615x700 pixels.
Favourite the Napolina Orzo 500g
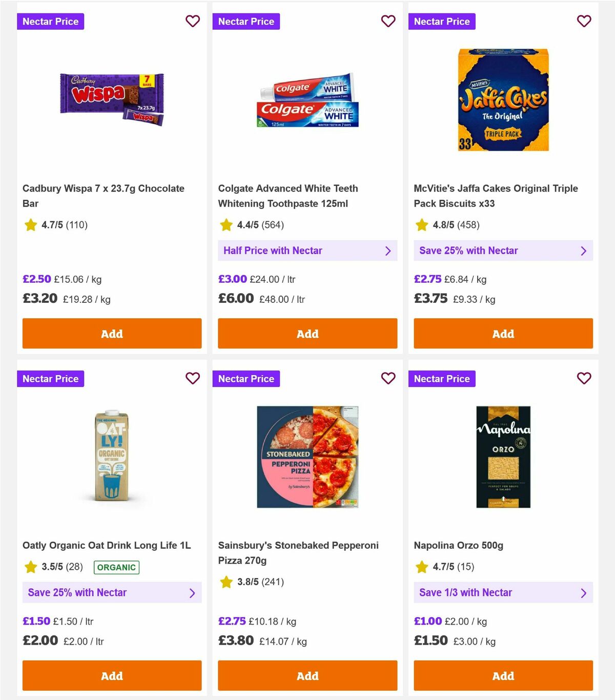[x=584, y=378]
